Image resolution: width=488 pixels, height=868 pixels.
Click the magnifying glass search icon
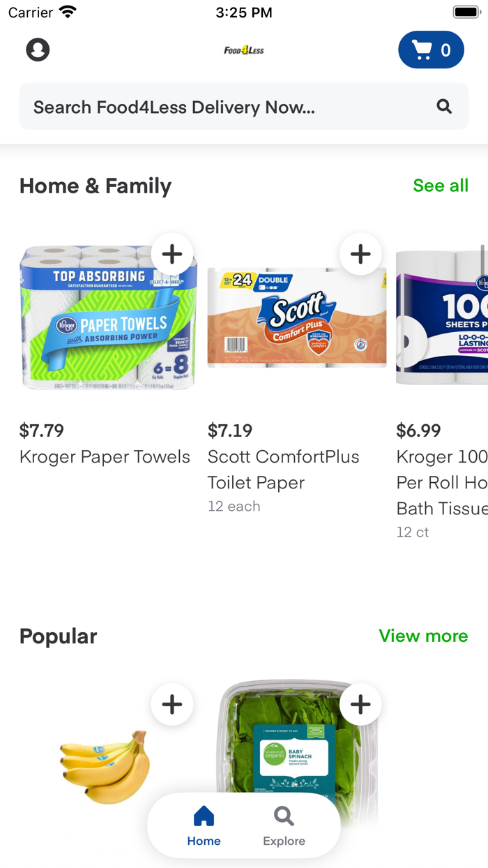point(444,106)
